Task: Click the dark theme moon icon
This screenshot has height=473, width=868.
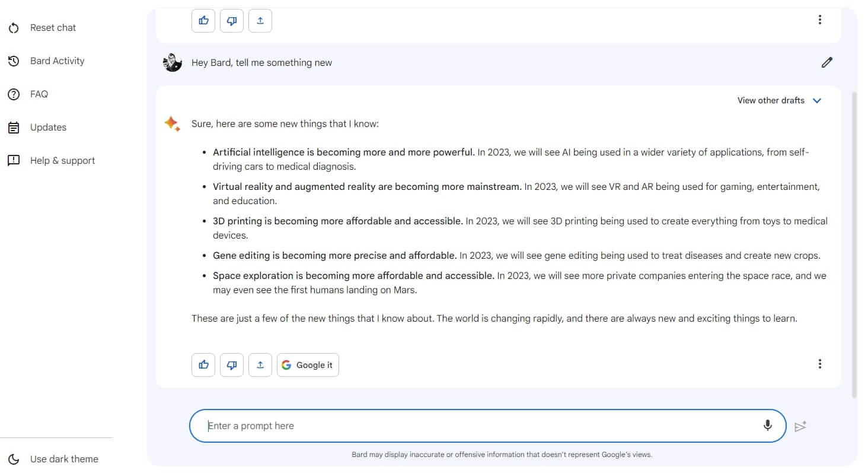Action: coord(14,459)
